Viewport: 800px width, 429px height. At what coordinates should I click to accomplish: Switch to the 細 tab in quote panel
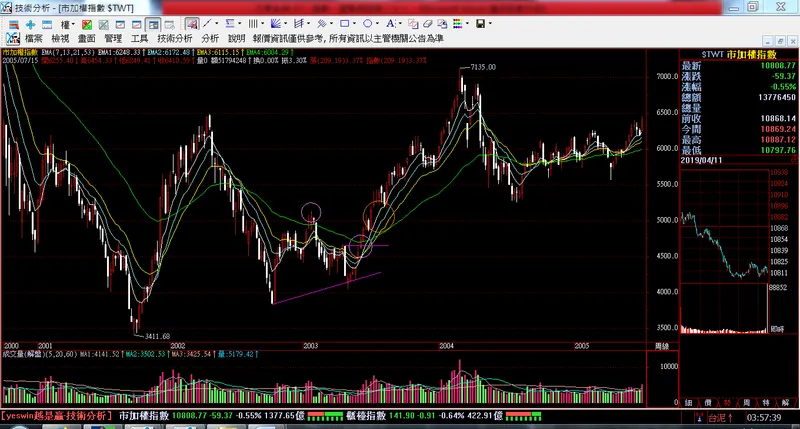click(688, 403)
